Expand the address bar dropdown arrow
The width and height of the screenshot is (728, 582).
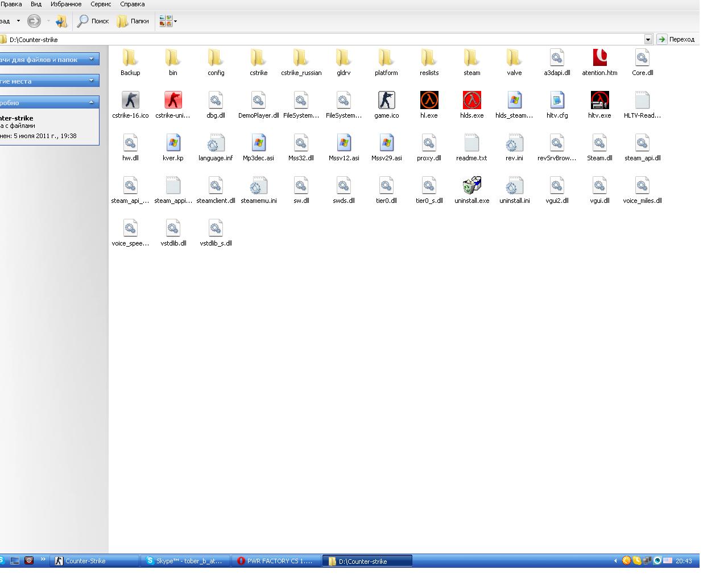[x=648, y=39]
